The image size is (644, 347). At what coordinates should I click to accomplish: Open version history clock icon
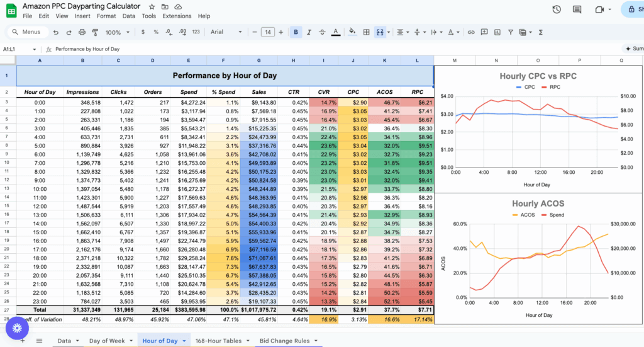557,9
